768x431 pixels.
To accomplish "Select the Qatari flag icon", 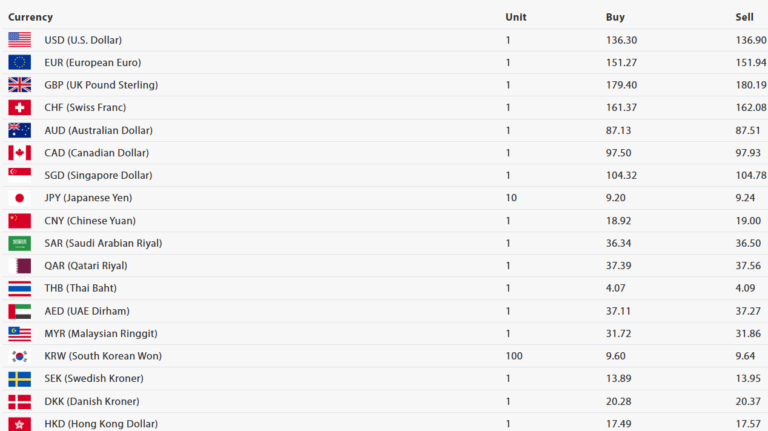I will click(20, 265).
